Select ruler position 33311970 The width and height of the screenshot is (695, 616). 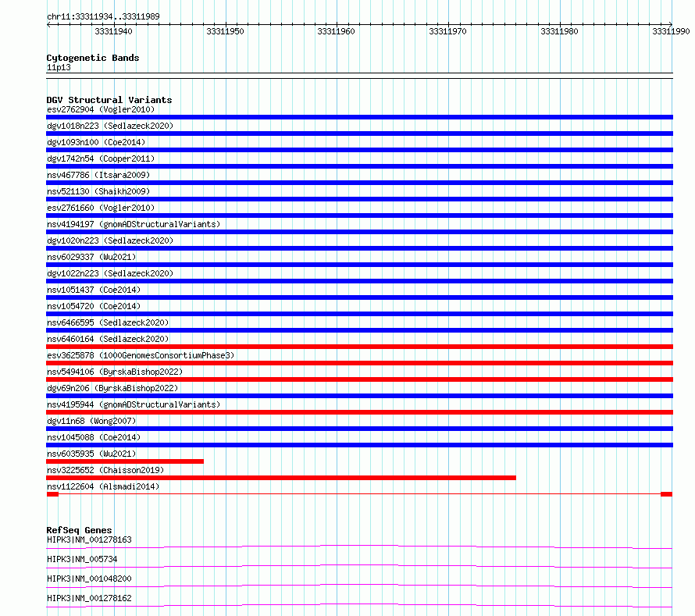pos(447,31)
